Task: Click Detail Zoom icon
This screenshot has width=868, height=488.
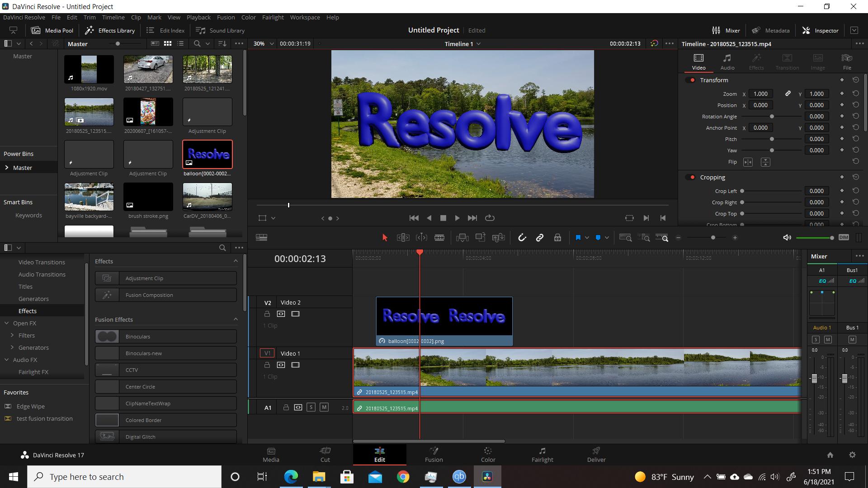Action: 644,238
